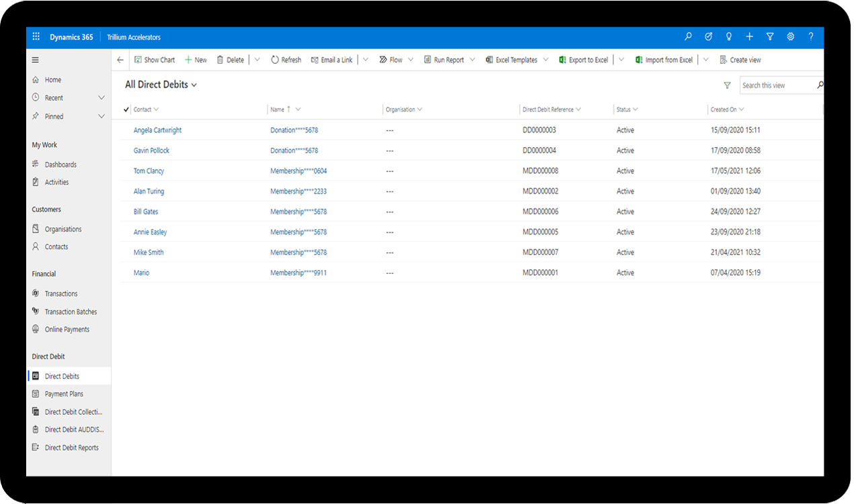This screenshot has height=504, width=854.
Task: Click the back arrow in command bar
Action: (120, 60)
